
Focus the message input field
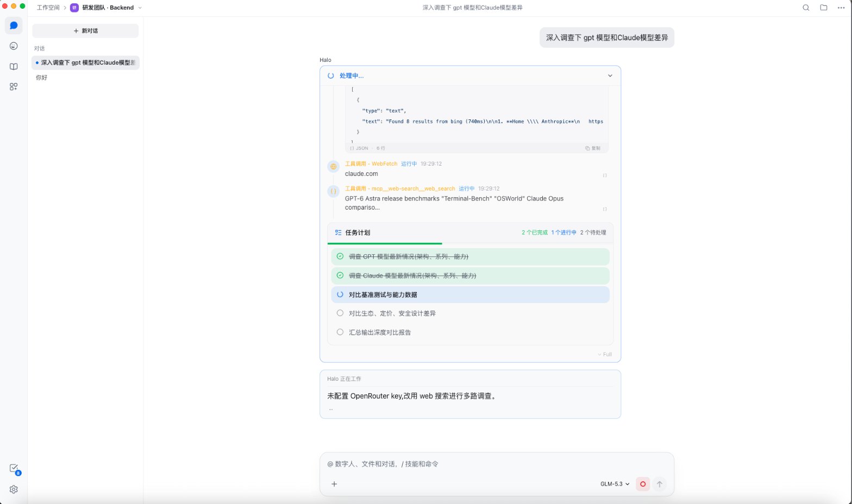click(497, 464)
